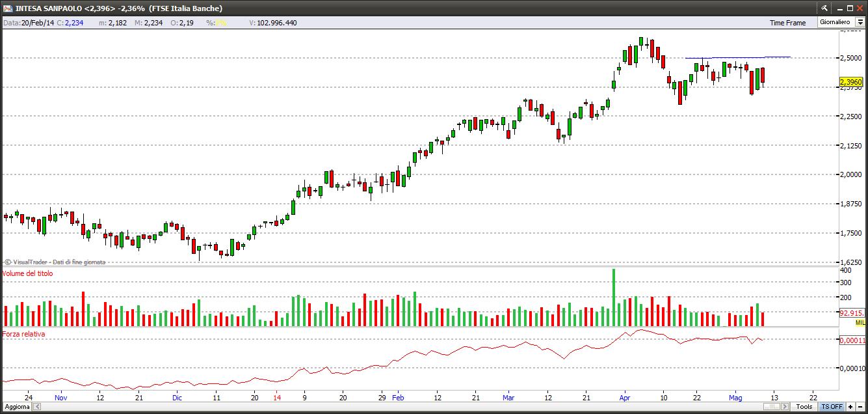Click the red 14 year label on the axis
Image resolution: width=868 pixels, height=414 pixels.
[x=277, y=396]
